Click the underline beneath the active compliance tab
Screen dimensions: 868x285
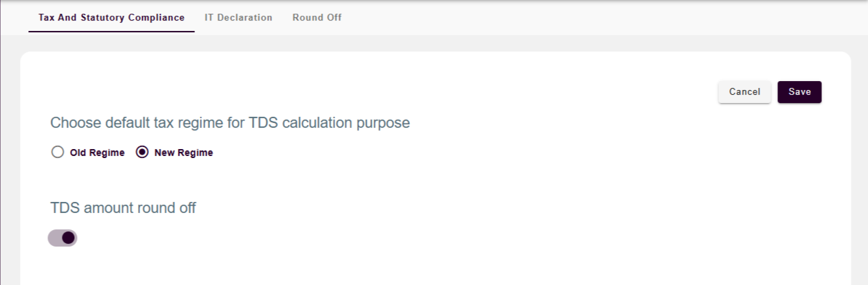pyautogui.click(x=111, y=32)
